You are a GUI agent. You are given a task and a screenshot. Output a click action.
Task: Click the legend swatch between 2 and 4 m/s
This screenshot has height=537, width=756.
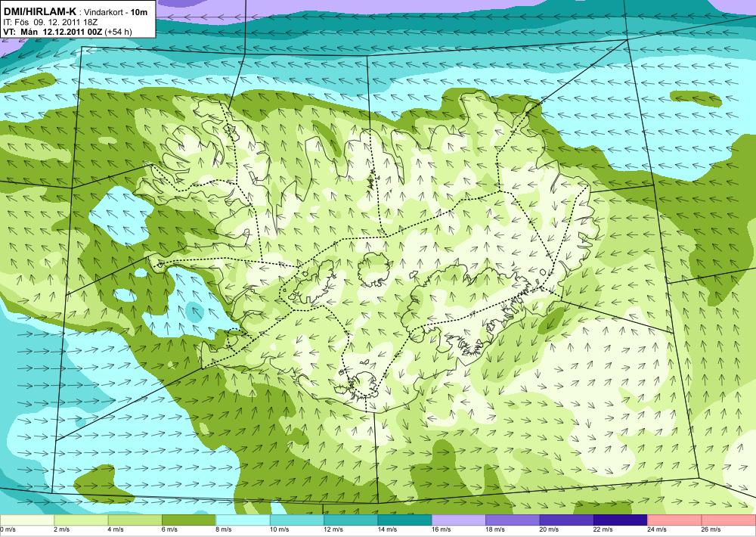pos(81,520)
